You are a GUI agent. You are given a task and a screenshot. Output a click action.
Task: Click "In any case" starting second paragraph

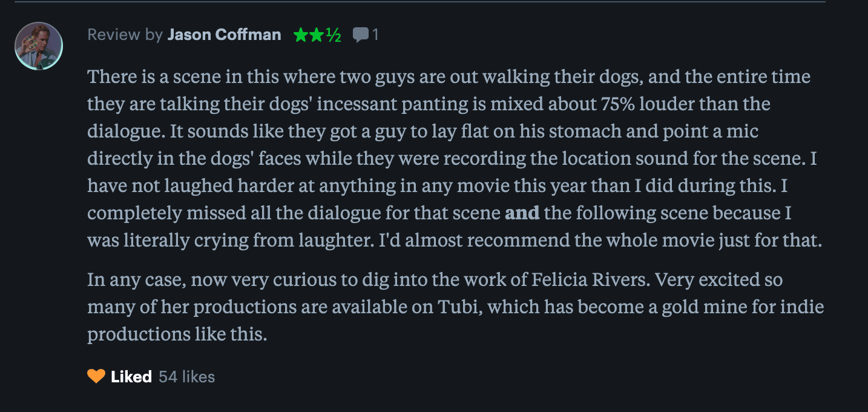(134, 280)
